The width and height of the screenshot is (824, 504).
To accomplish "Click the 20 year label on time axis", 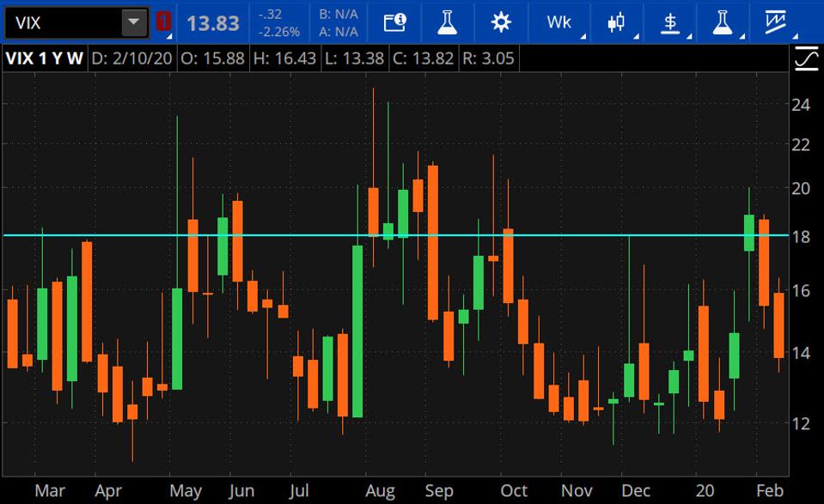I will tap(705, 490).
